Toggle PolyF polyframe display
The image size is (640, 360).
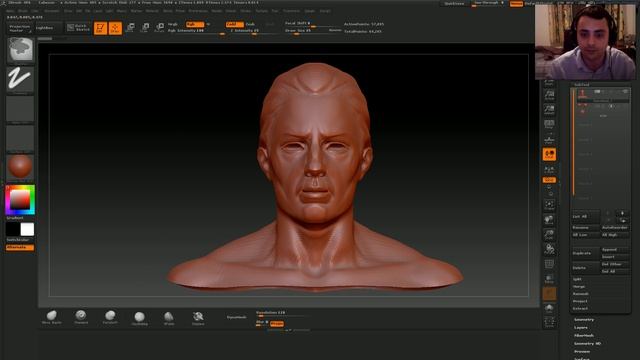click(549, 264)
